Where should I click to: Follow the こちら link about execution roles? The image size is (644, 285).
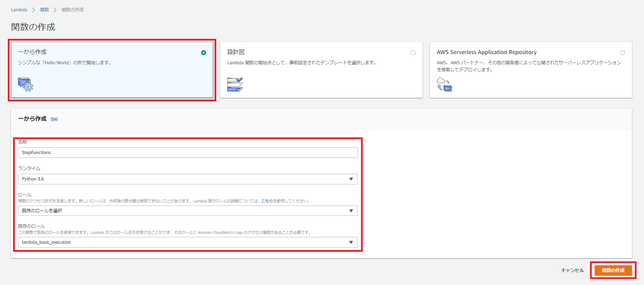coord(267,201)
